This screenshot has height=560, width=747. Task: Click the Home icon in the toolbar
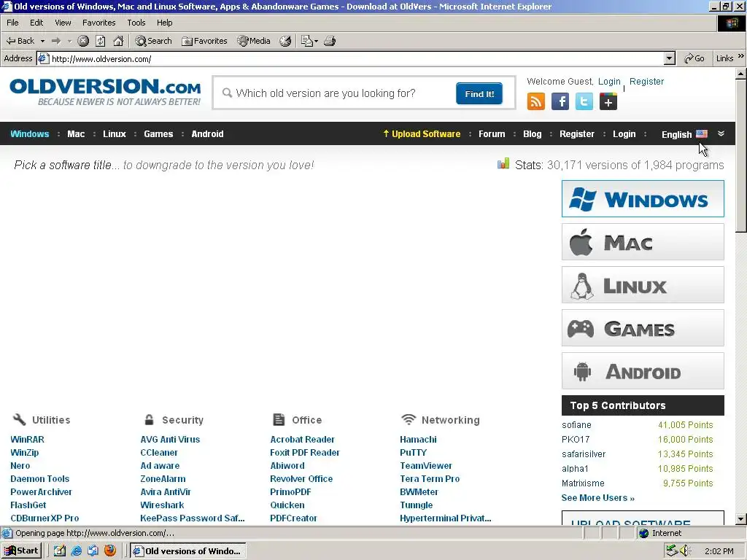click(118, 41)
